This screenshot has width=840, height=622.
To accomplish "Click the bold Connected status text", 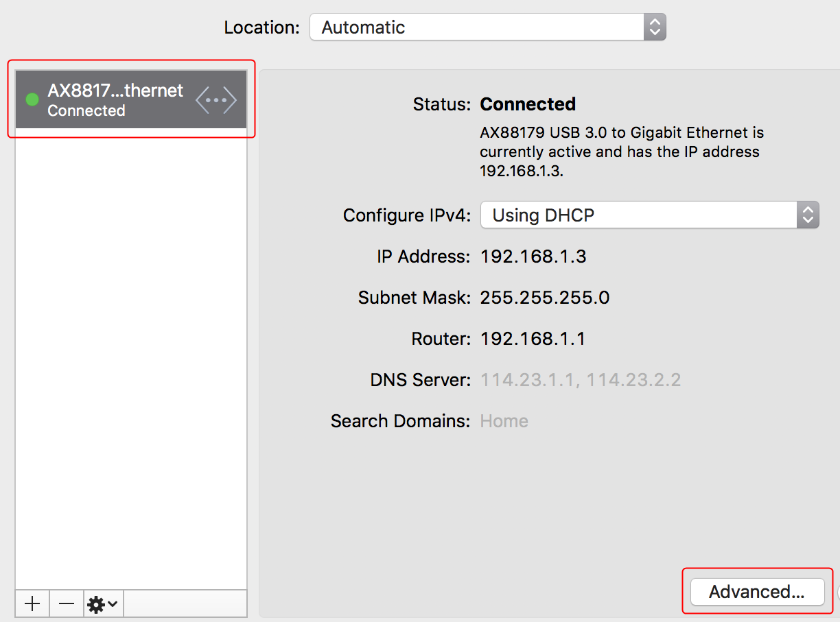I will pos(528,104).
